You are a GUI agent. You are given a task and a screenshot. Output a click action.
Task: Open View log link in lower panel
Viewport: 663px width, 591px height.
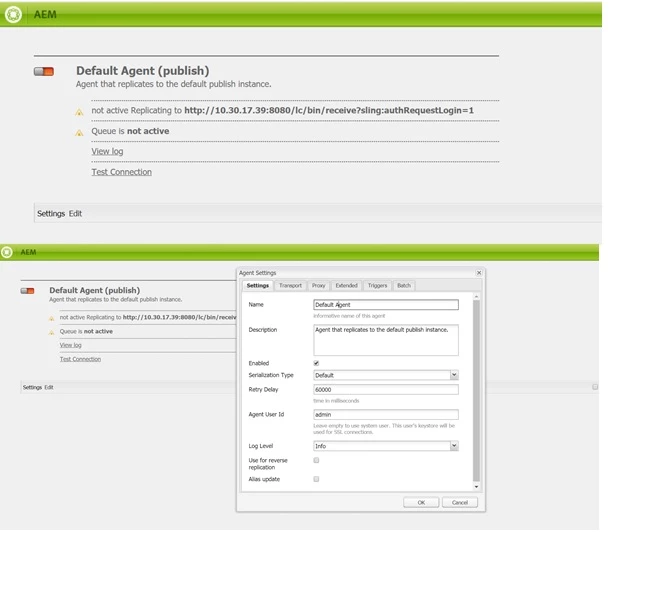click(x=71, y=345)
